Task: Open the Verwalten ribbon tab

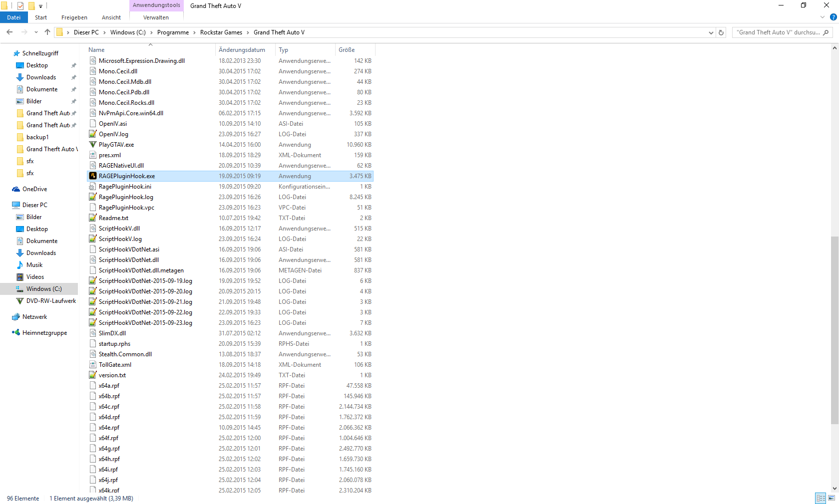Action: coord(156,17)
